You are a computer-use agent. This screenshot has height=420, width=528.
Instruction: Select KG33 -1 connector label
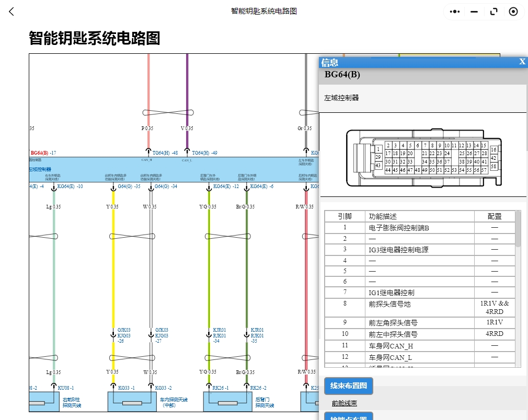(x=127, y=388)
